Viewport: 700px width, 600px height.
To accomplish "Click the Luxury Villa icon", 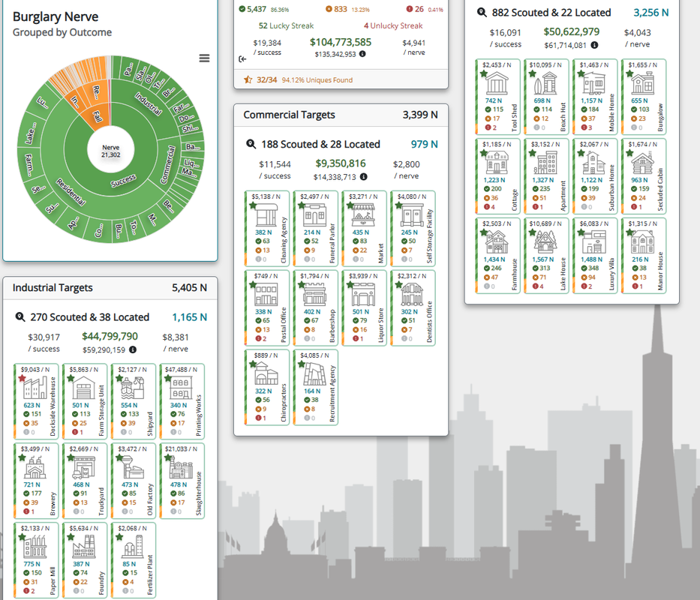I will [593, 242].
